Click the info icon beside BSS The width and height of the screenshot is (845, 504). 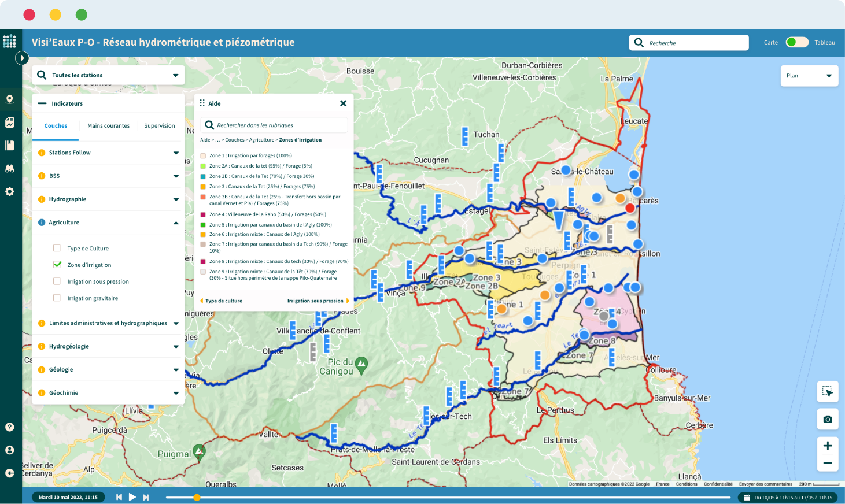pyautogui.click(x=42, y=176)
